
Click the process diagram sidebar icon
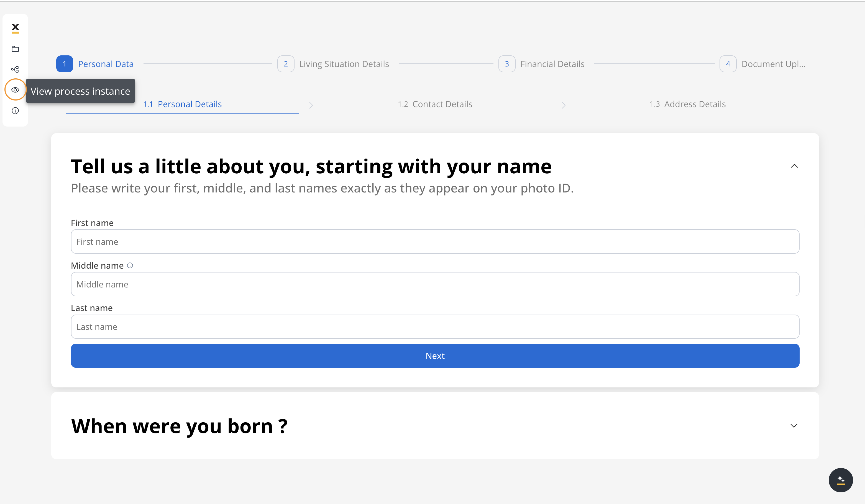pyautogui.click(x=15, y=69)
